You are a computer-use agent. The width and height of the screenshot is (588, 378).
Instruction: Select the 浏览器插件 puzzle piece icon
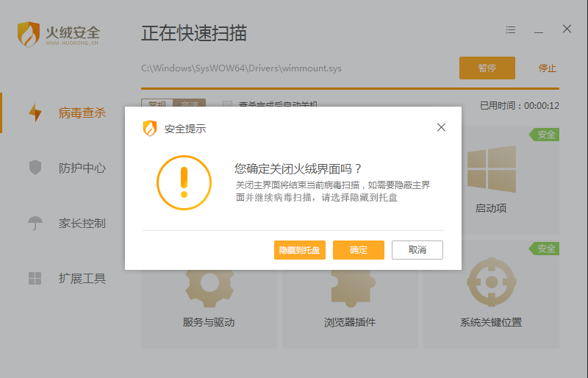point(350,284)
